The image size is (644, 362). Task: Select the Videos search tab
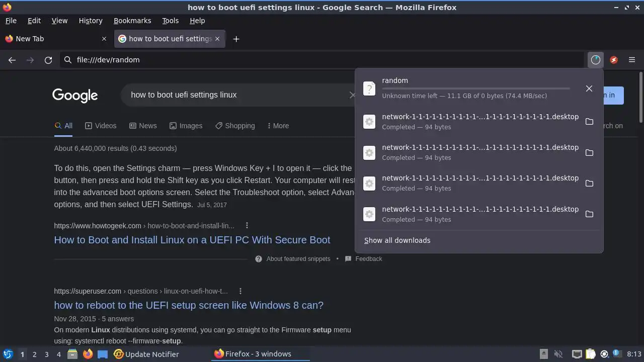tap(101, 126)
